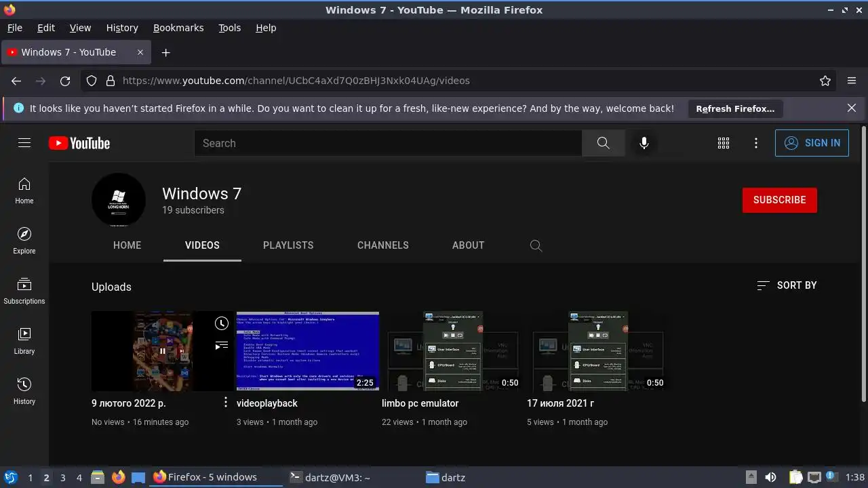Open the Help menu
This screenshot has width=868, height=488.
click(266, 28)
